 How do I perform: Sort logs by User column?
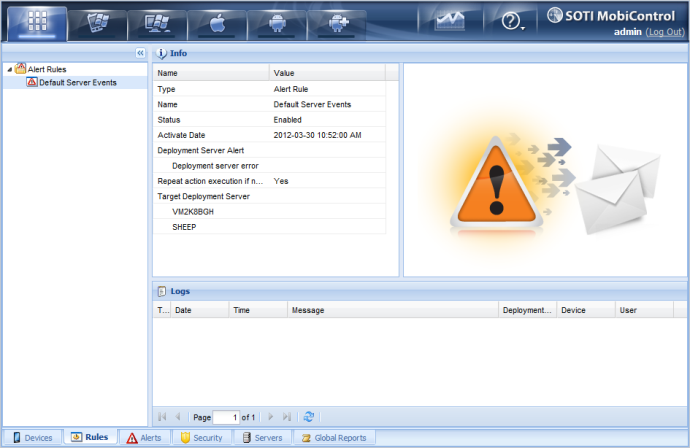coord(644,310)
